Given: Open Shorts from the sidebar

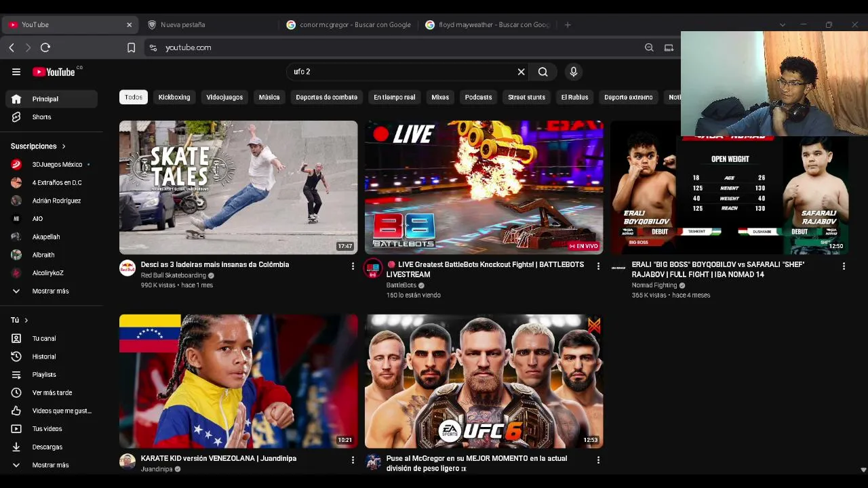Looking at the screenshot, I should point(52,117).
